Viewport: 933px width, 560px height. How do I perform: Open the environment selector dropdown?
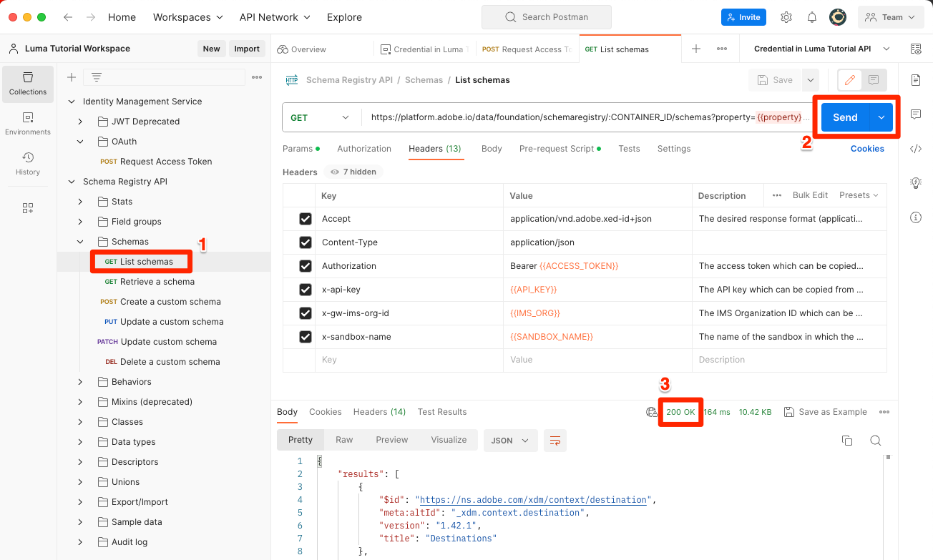point(822,49)
